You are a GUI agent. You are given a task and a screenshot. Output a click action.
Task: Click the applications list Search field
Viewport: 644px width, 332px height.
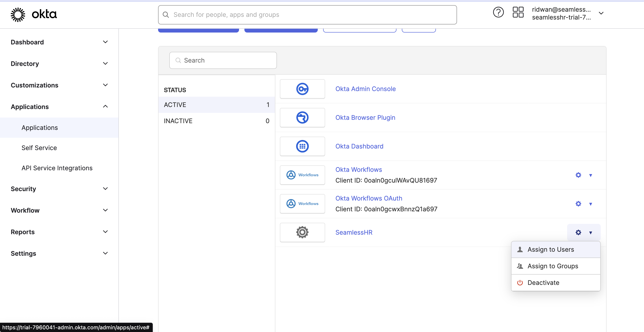(x=223, y=60)
